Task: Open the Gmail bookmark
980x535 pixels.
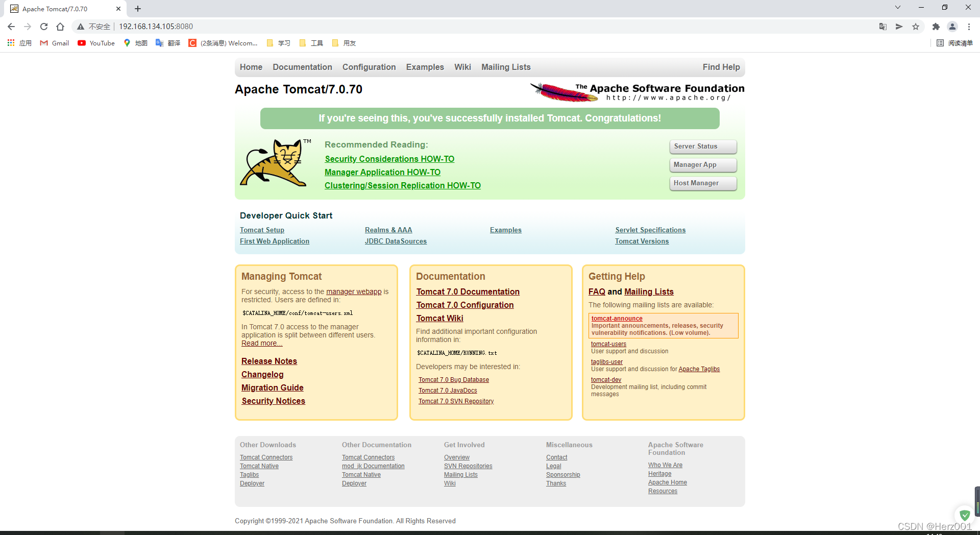Action: point(54,43)
